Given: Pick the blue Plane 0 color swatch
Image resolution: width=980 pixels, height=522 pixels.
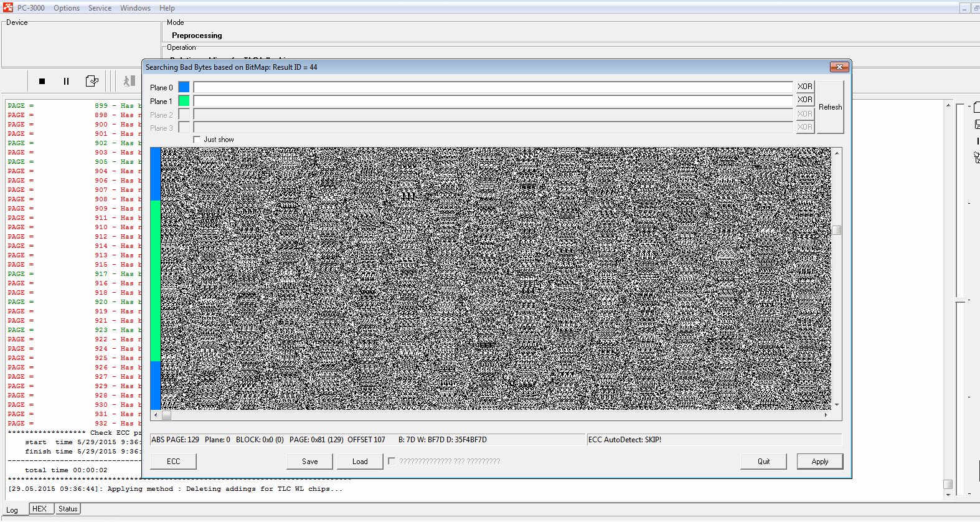Looking at the screenshot, I should pos(184,87).
